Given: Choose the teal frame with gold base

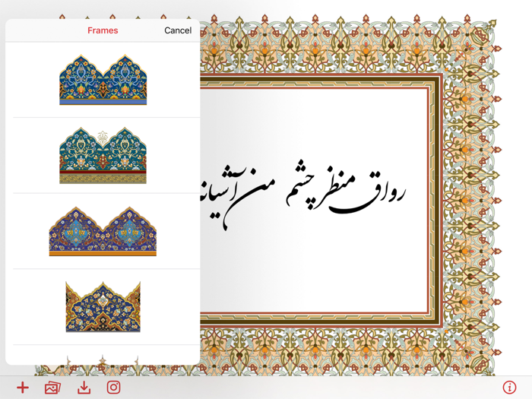Looking at the screenshot, I should coord(103,156).
